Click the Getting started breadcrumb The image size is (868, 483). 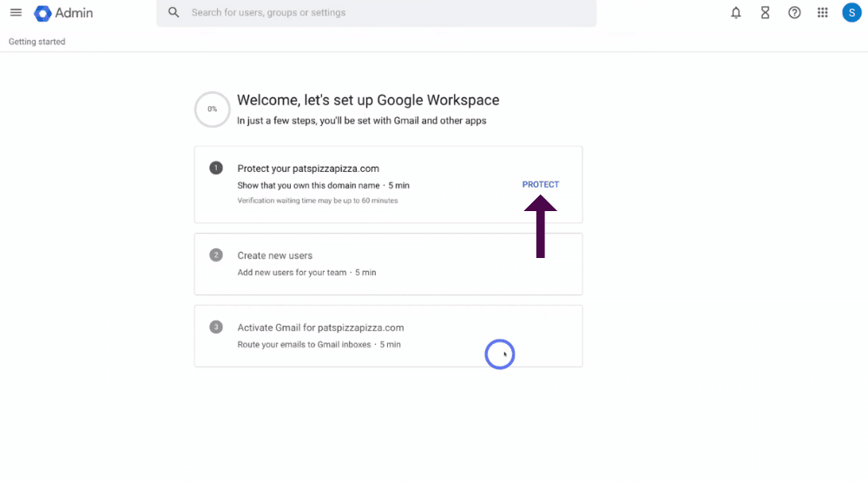(36, 42)
